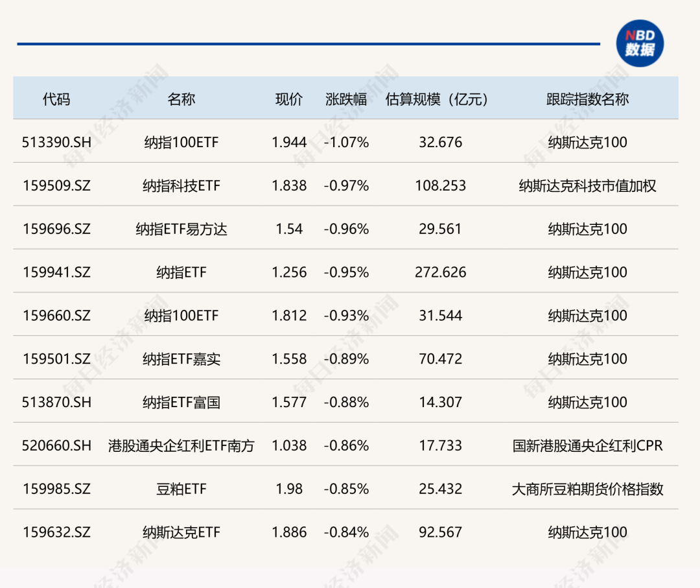Click the change value -0.84%
The image size is (700, 588).
[x=346, y=532]
